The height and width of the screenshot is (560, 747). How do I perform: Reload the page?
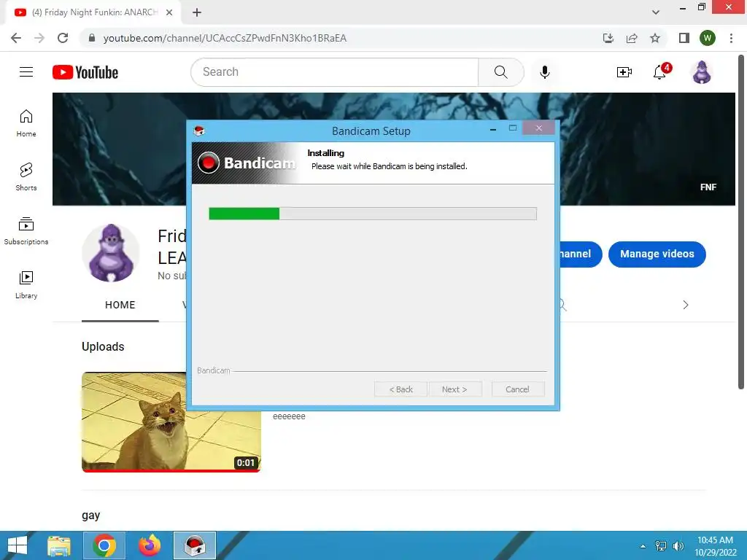(63, 38)
